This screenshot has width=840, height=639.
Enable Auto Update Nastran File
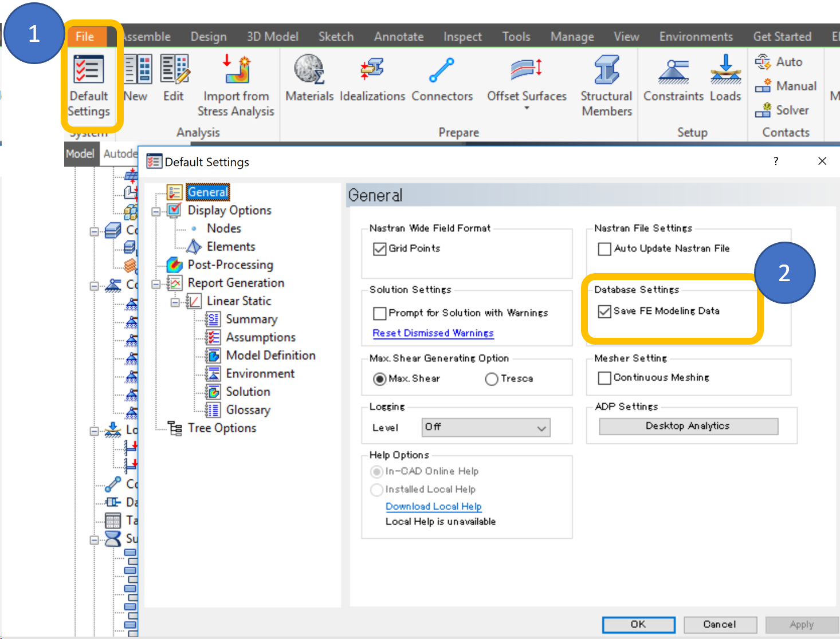(x=605, y=249)
